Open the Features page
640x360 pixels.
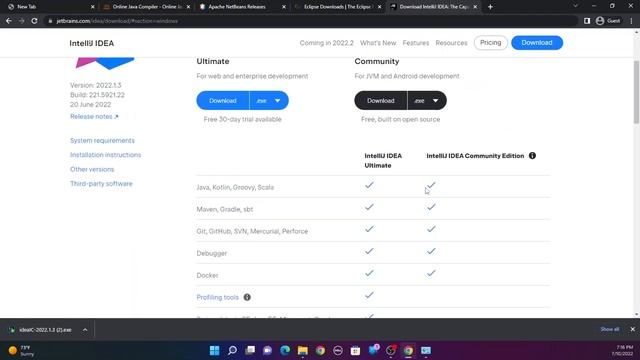(416, 43)
